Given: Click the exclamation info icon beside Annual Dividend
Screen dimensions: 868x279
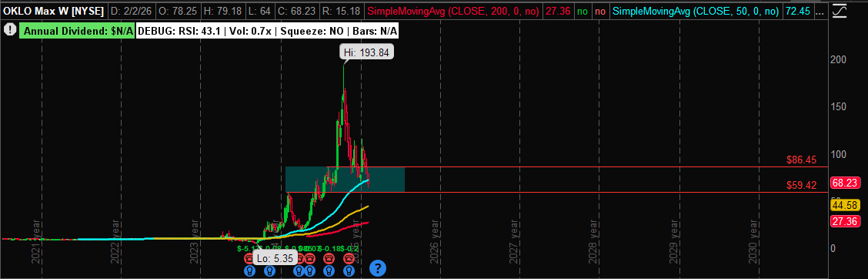Looking at the screenshot, I should (9, 29).
